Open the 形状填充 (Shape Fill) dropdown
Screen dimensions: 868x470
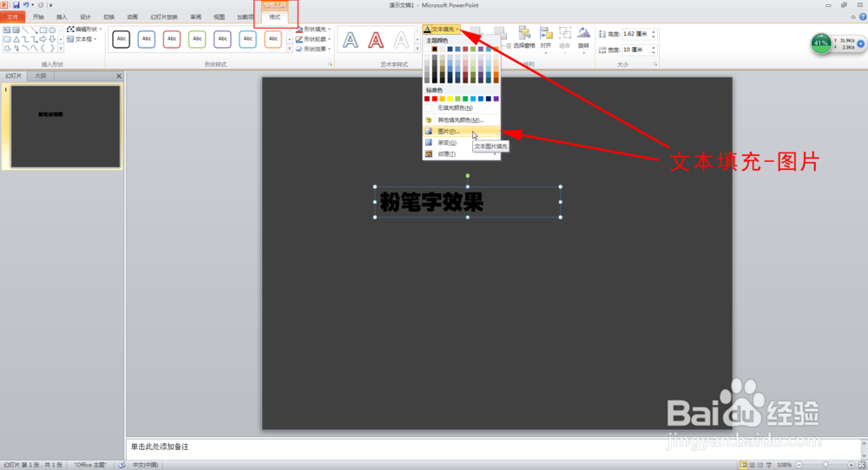click(313, 29)
